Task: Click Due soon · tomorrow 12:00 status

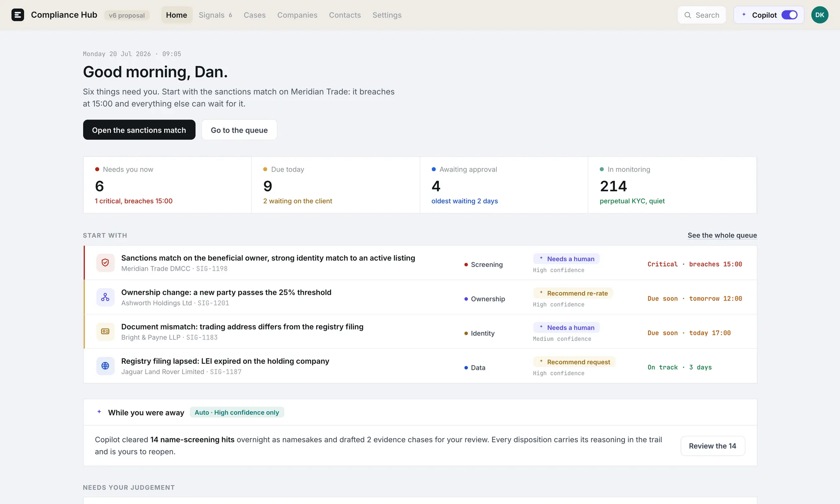Action: coord(695,299)
